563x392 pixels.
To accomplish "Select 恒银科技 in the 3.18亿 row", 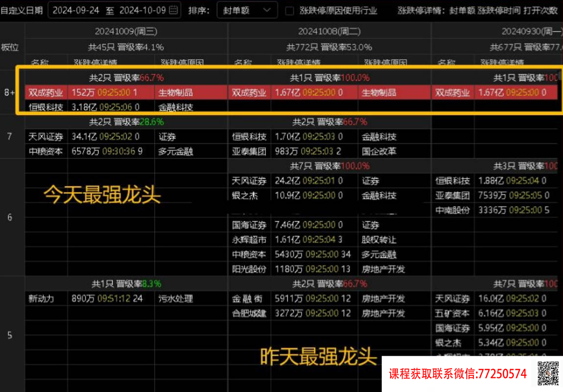I will pyautogui.click(x=46, y=107).
